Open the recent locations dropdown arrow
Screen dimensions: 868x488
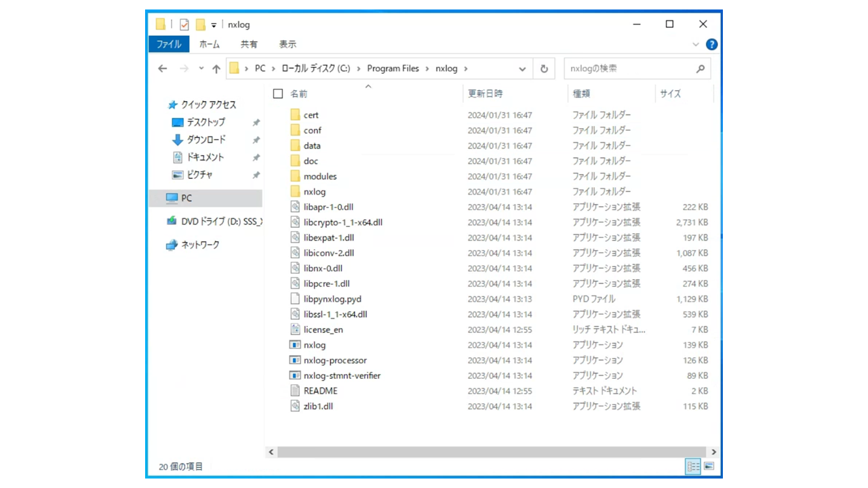[201, 68]
